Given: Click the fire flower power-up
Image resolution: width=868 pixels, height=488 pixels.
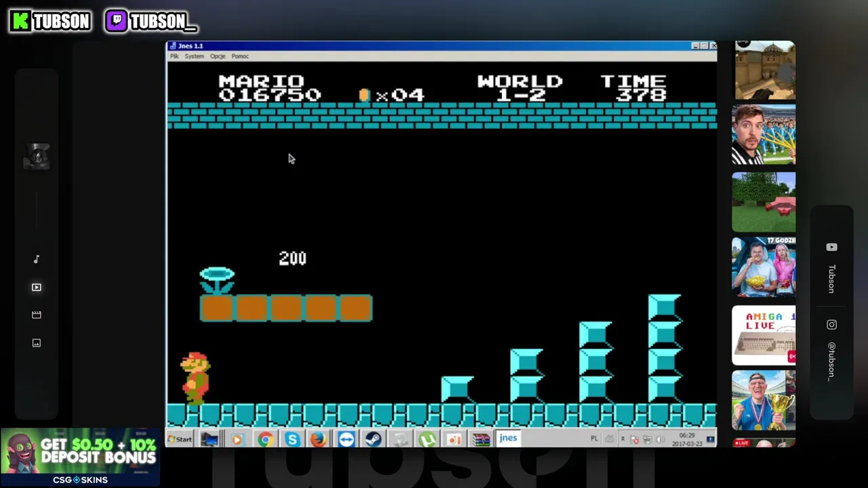Looking at the screenshot, I should (x=217, y=281).
